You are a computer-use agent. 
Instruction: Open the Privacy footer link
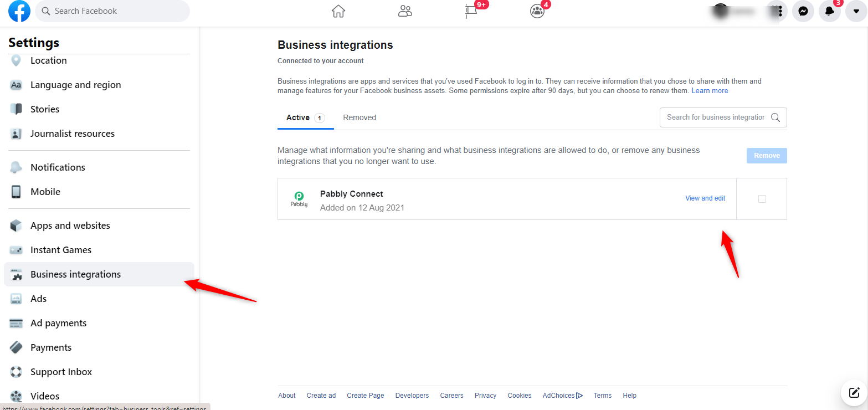point(485,396)
